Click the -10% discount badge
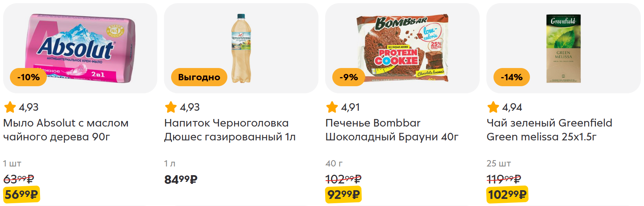The height and width of the screenshot is (206, 644). [x=29, y=77]
